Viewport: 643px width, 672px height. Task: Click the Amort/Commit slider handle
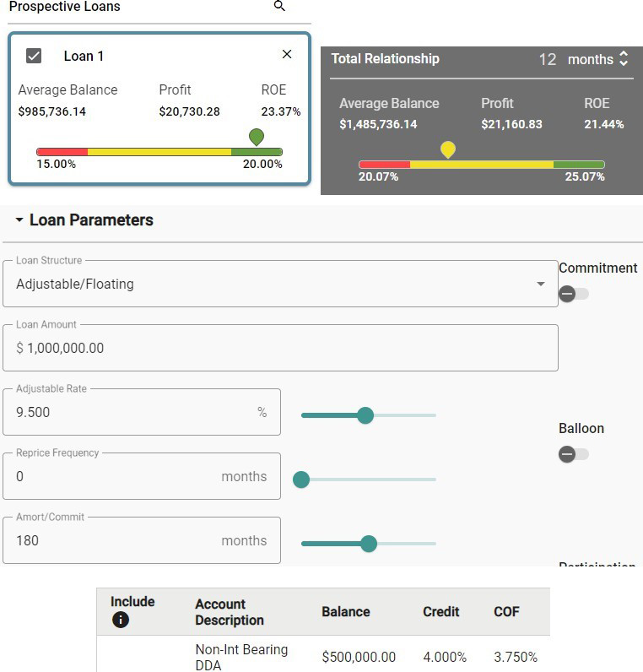369,544
